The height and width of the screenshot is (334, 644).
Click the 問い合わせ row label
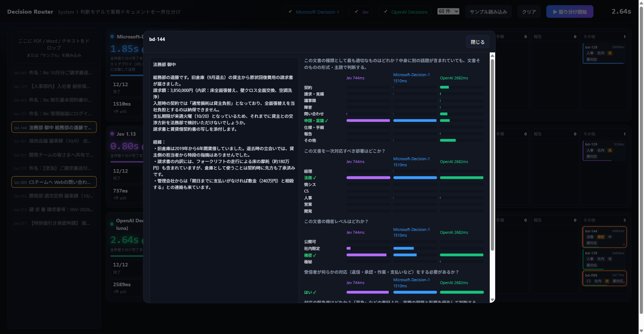[x=314, y=114]
